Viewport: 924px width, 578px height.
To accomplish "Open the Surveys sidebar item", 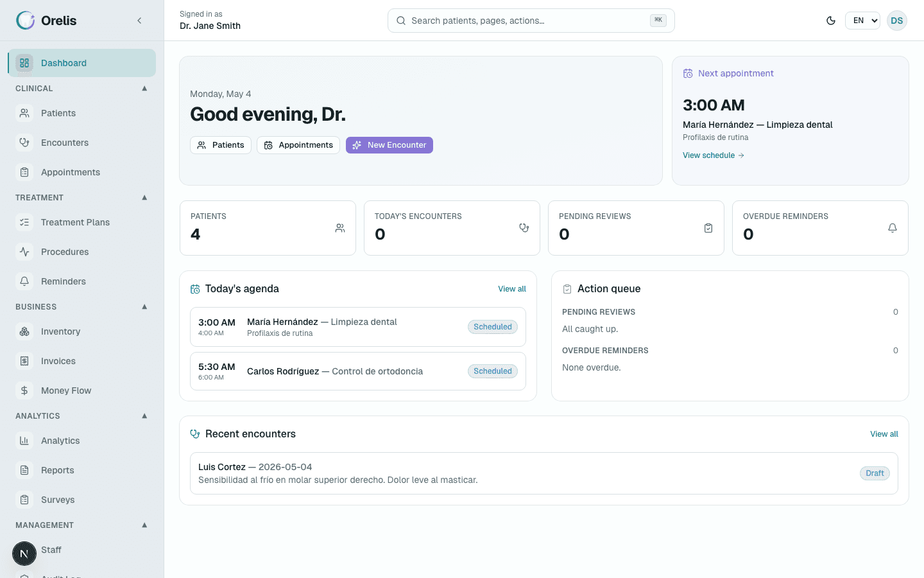I will tap(82, 500).
